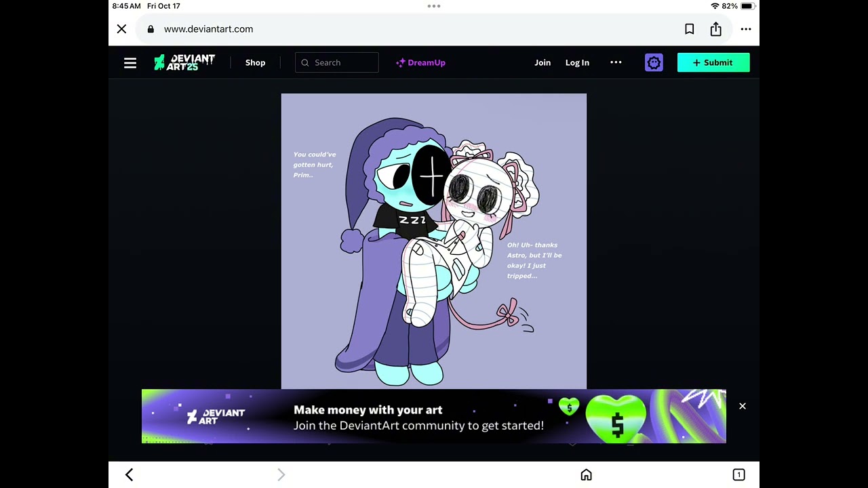Go back with the browser back arrow
Image resolution: width=868 pixels, height=488 pixels.
130,475
